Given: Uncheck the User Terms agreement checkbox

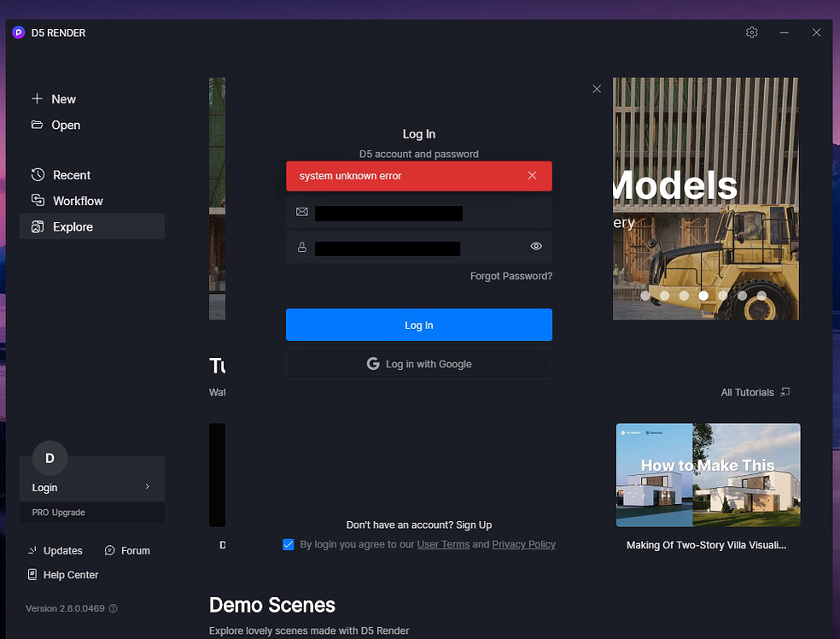Looking at the screenshot, I should (x=289, y=545).
